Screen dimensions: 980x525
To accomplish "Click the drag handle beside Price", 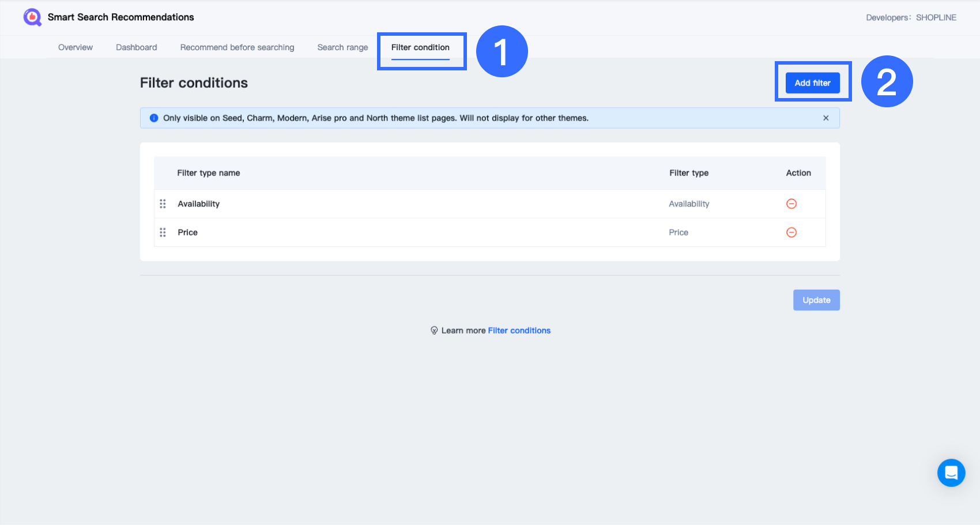I will click(163, 232).
